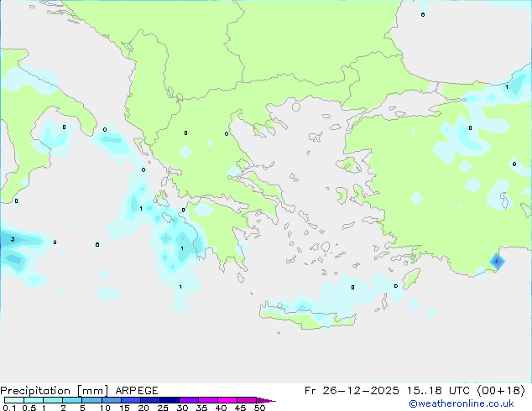Click the 0.5–1 mm legend swatch
The width and height of the screenshot is (532, 411).
pyautogui.click(x=34, y=400)
